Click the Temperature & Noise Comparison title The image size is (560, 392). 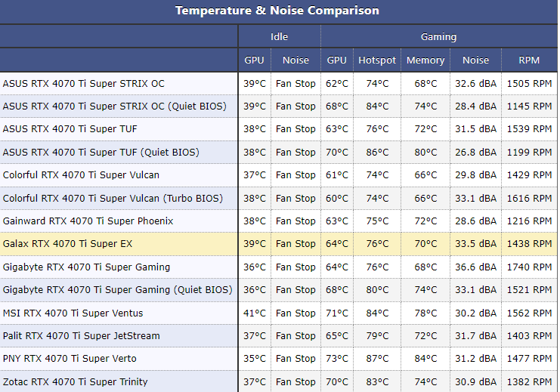pos(277,11)
